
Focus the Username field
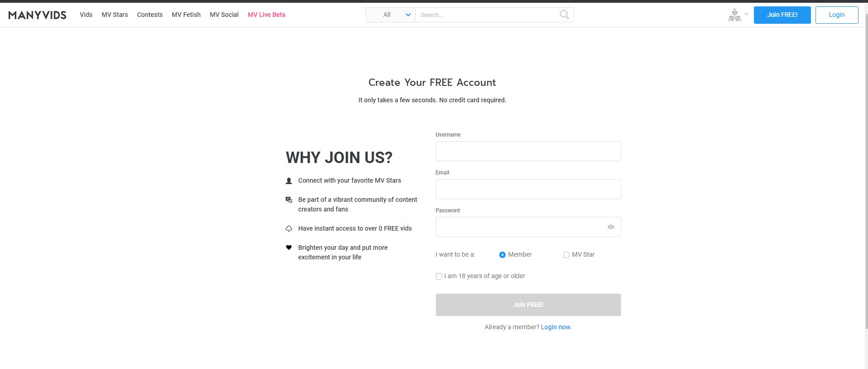[528, 151]
